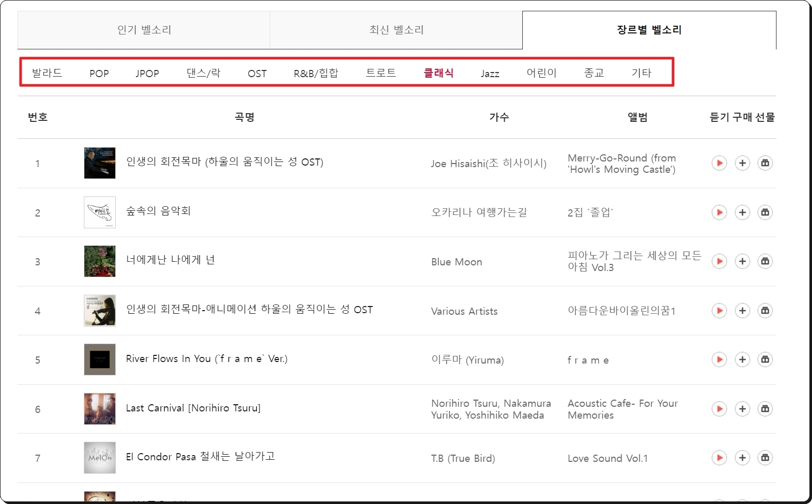
Task: Gift River Flows In You ringtone
Action: (x=765, y=359)
